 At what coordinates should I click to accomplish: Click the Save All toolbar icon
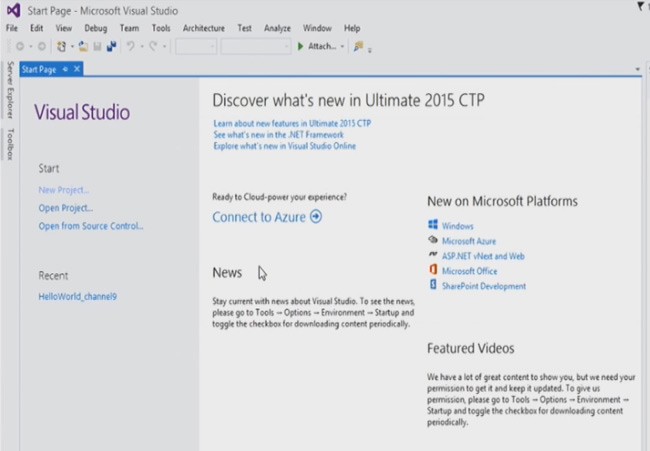pyautogui.click(x=112, y=46)
